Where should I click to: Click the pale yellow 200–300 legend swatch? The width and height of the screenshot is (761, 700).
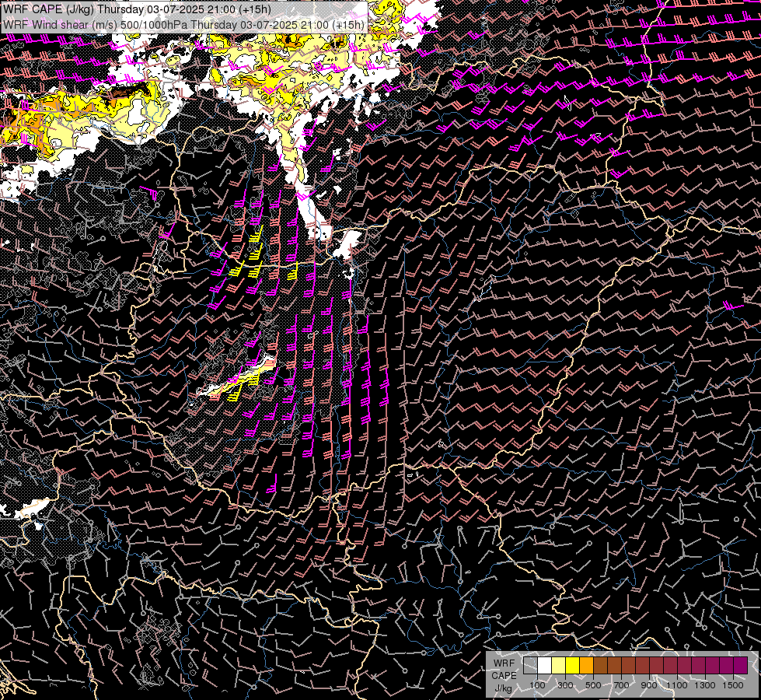559,666
